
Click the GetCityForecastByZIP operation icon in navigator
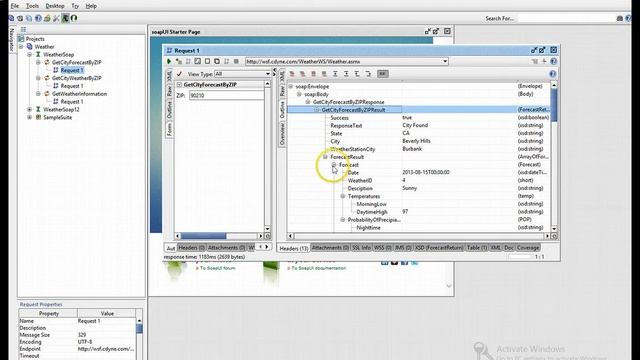47,62
